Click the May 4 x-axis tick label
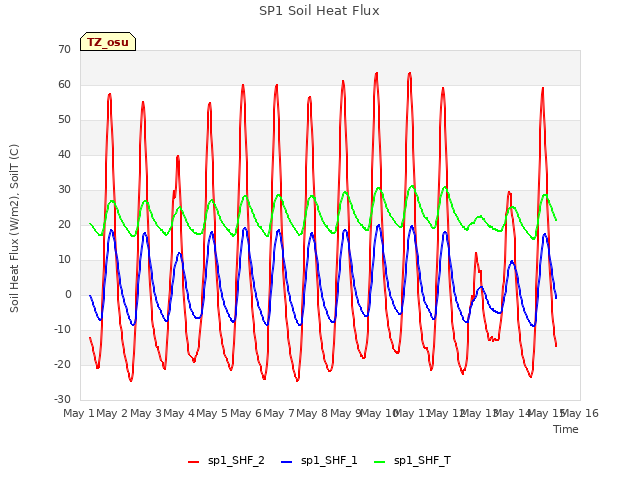This screenshot has width=640, height=480. point(179,413)
